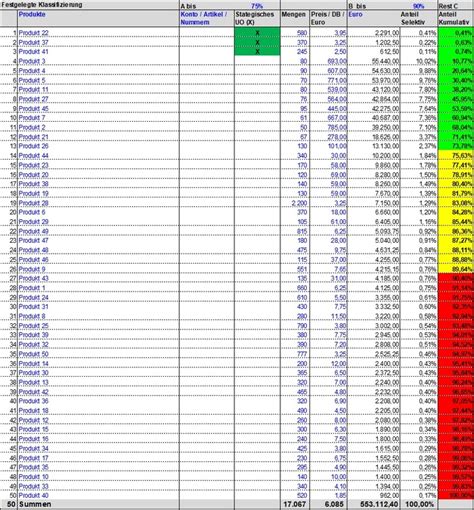The image size is (474, 510).
Task: Click row number 27 in the index column
Action: coord(13,278)
